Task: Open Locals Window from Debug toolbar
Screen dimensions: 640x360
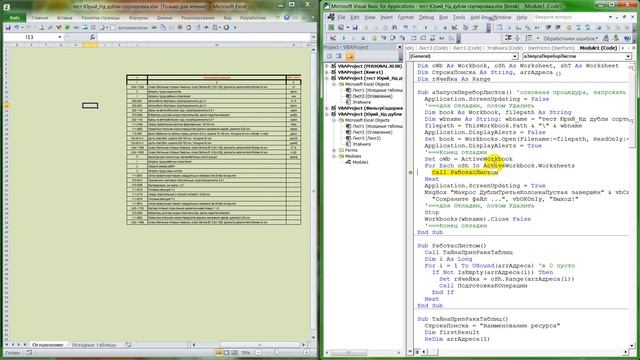Action: pos(415,38)
